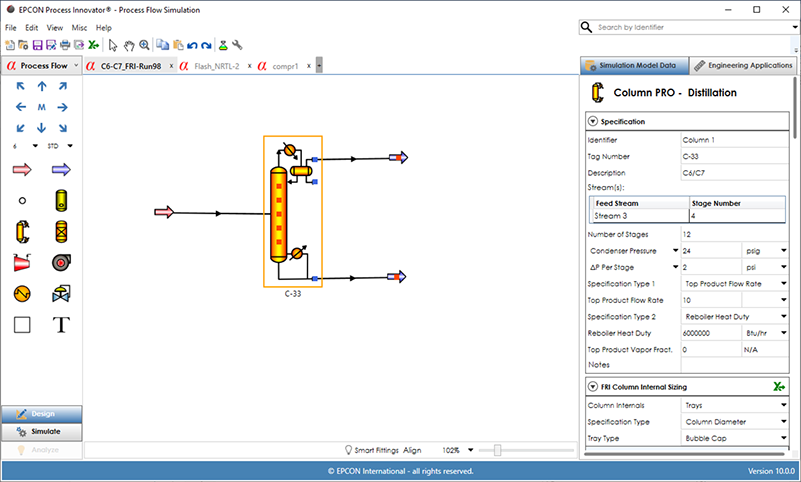Click the up-left direction arrow

(x=20, y=86)
